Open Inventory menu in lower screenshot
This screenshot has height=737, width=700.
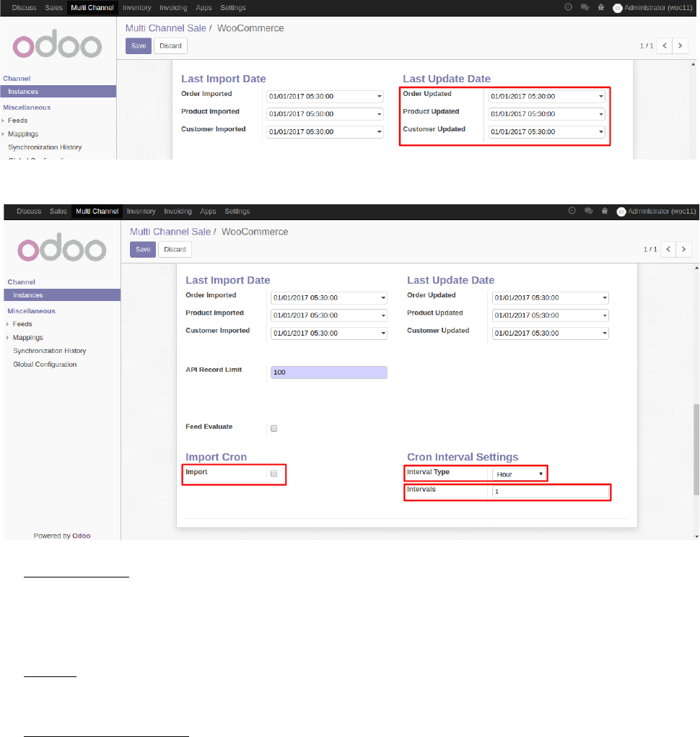[x=141, y=211]
